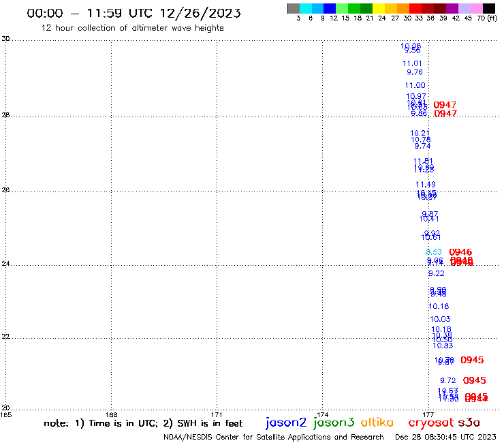Pick the orange swatch in the color scale

(403, 8)
